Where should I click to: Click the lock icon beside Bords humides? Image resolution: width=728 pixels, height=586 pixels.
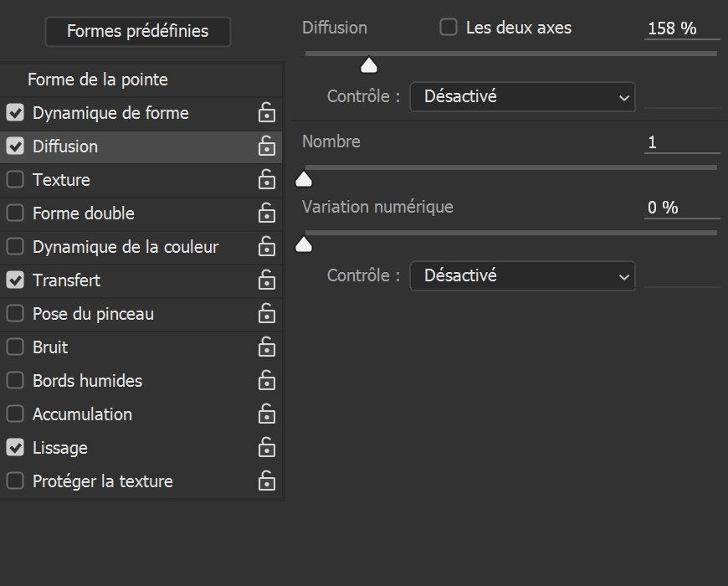(266, 381)
